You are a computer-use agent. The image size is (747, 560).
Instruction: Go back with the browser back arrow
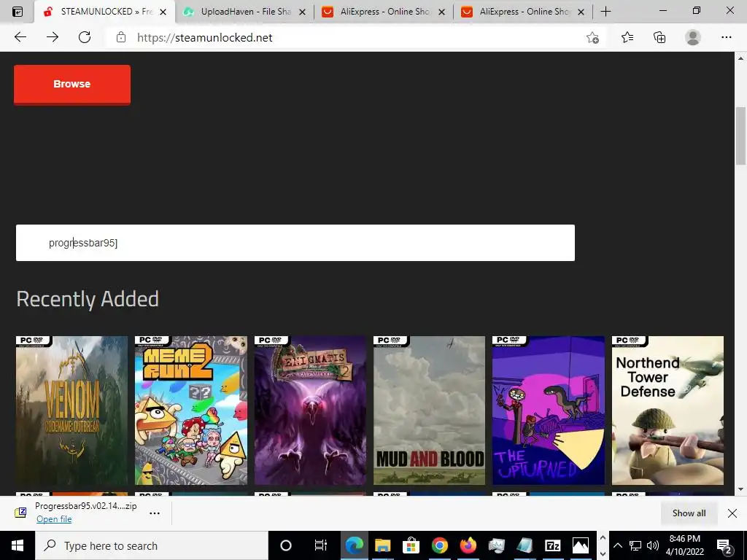click(20, 37)
